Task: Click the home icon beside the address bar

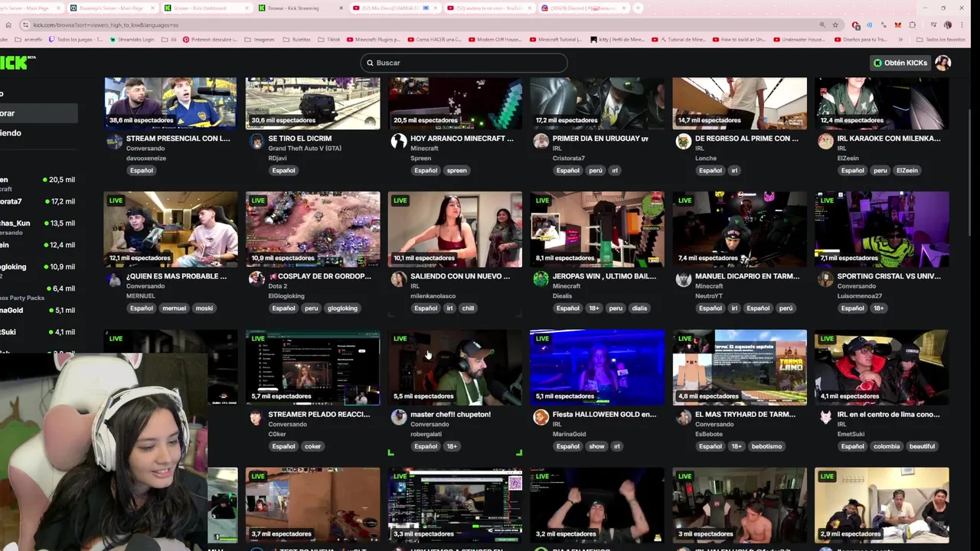Action: pos(8,24)
